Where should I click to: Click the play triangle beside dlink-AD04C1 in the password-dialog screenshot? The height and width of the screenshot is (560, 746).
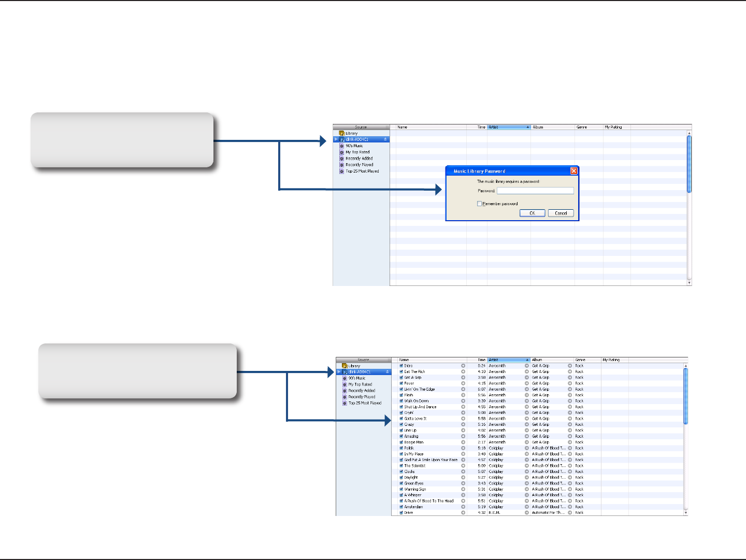336,139
